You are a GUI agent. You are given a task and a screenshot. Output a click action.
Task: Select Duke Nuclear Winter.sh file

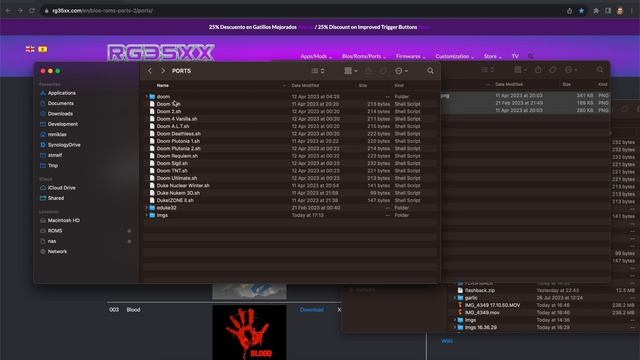[183, 185]
